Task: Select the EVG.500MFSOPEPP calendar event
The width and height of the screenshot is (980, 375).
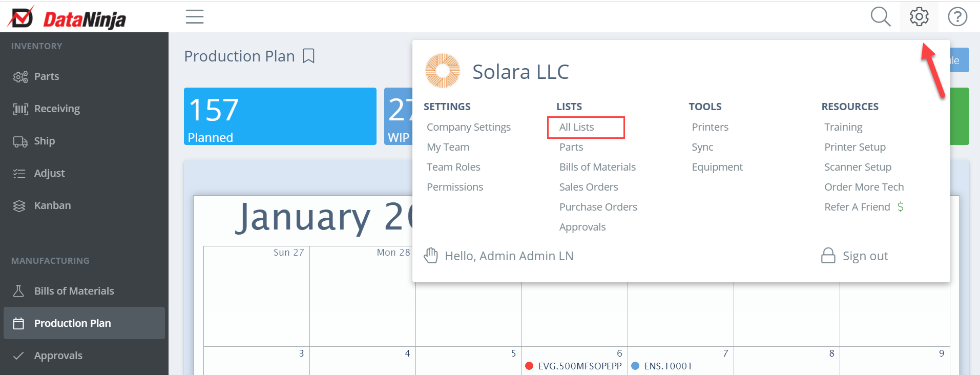Action: coord(574,366)
